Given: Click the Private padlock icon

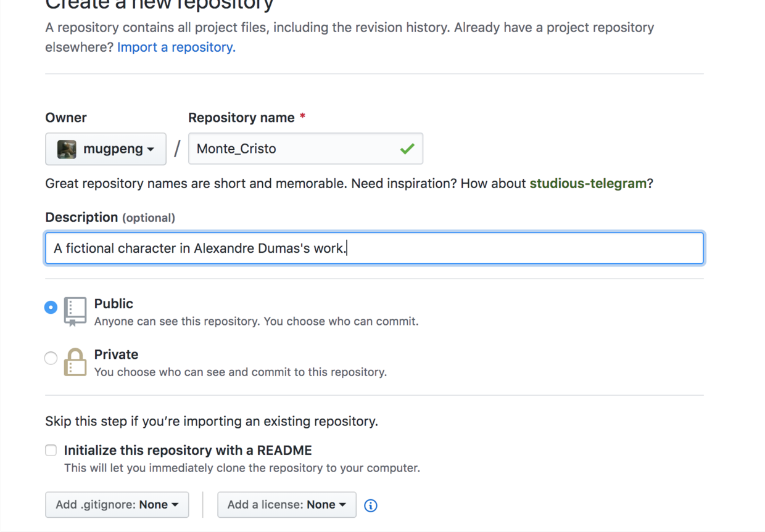Looking at the screenshot, I should 75,362.
